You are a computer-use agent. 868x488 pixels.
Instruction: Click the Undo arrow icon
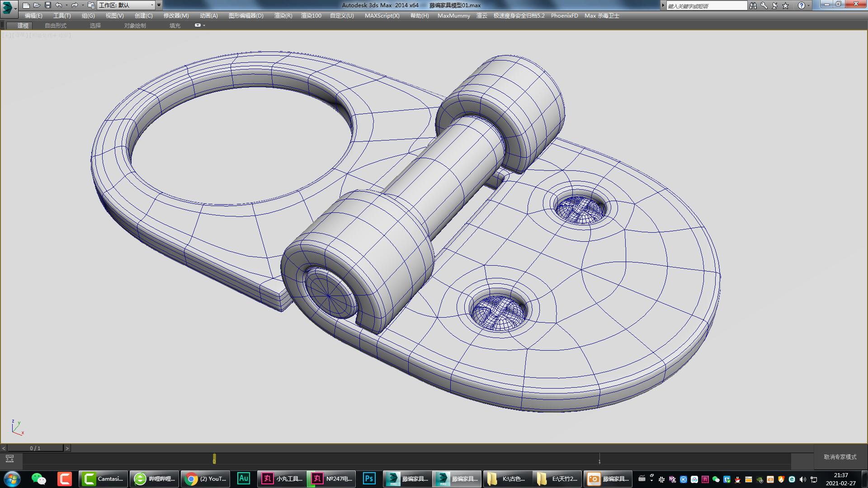pyautogui.click(x=59, y=5)
